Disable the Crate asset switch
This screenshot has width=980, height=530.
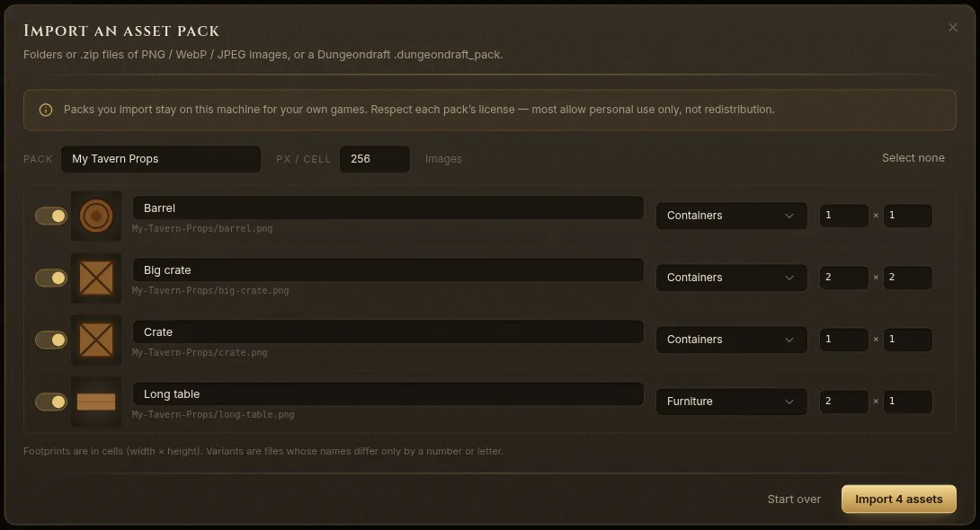click(x=50, y=340)
